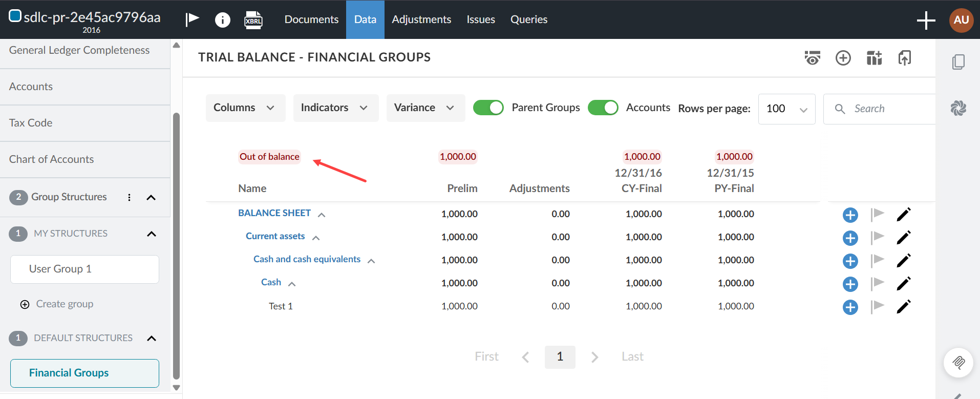980x399 pixels.
Task: Click the sidebar vertical scrollbar
Action: coord(176,246)
